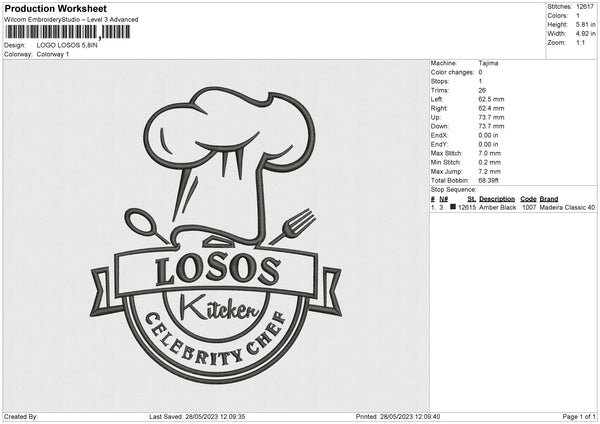Click the Max Stitch value 7.0 mm

pyautogui.click(x=490, y=153)
